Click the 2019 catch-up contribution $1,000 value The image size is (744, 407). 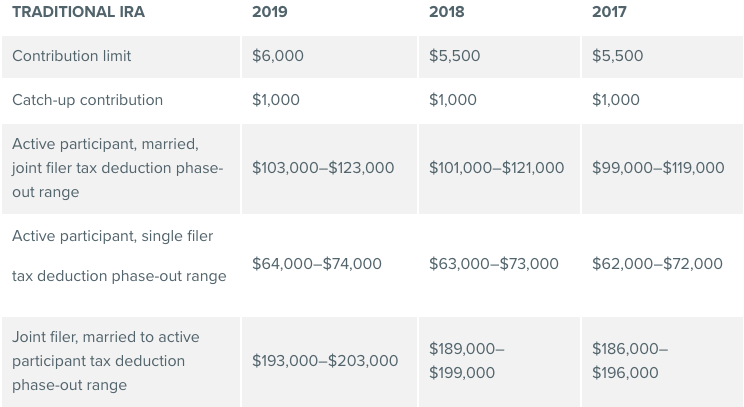coord(276,100)
